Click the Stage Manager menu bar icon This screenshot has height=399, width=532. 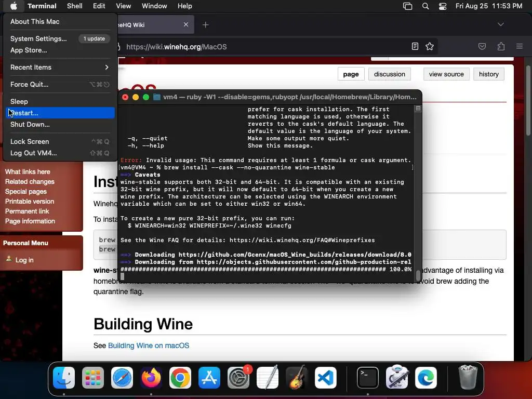[407, 6]
